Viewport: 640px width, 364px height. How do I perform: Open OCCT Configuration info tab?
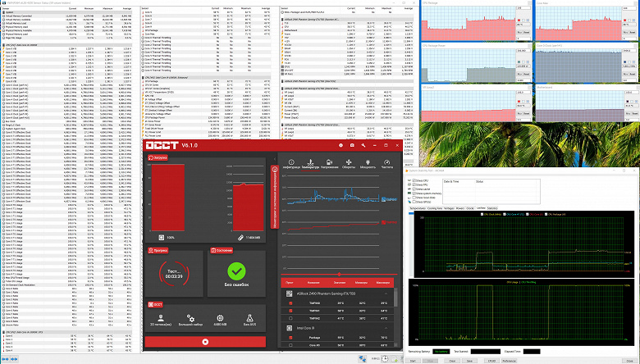pos(291,164)
